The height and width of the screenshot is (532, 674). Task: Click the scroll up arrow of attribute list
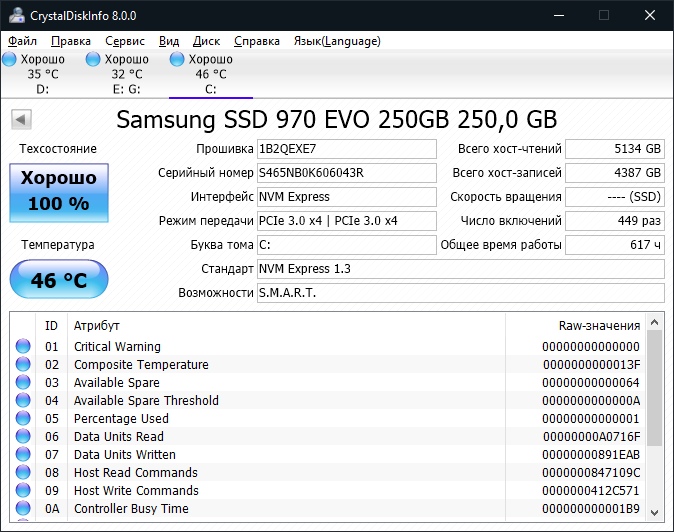point(655,322)
